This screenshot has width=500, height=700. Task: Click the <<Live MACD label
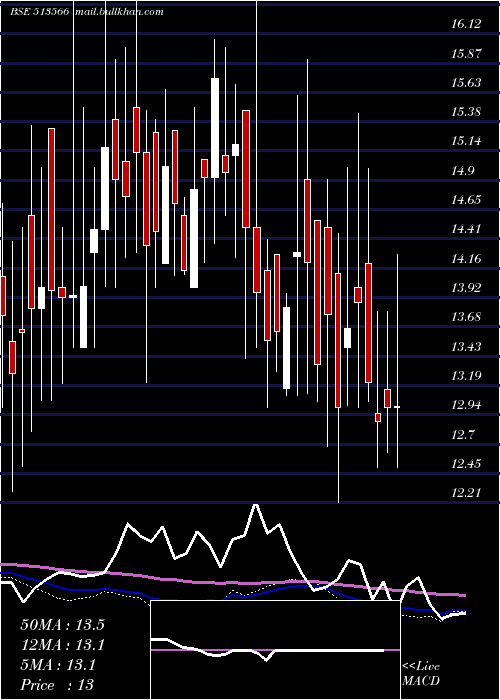point(421,674)
